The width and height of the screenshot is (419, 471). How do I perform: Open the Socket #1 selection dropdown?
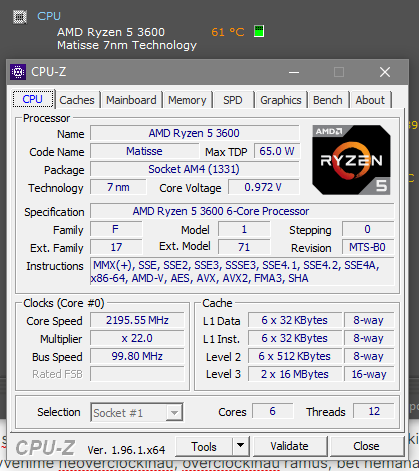coord(137,413)
